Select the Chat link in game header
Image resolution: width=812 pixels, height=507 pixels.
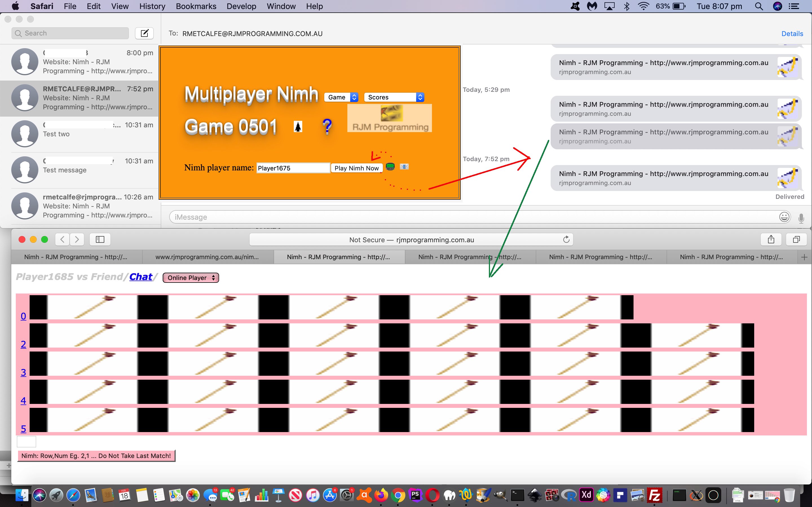pos(140,277)
